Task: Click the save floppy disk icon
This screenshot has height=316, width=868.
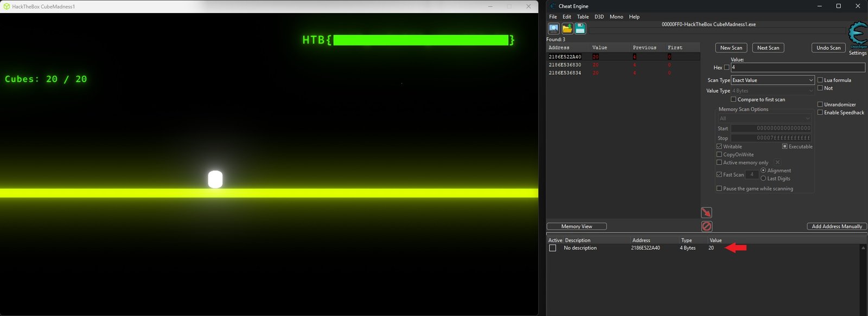Action: [x=580, y=29]
